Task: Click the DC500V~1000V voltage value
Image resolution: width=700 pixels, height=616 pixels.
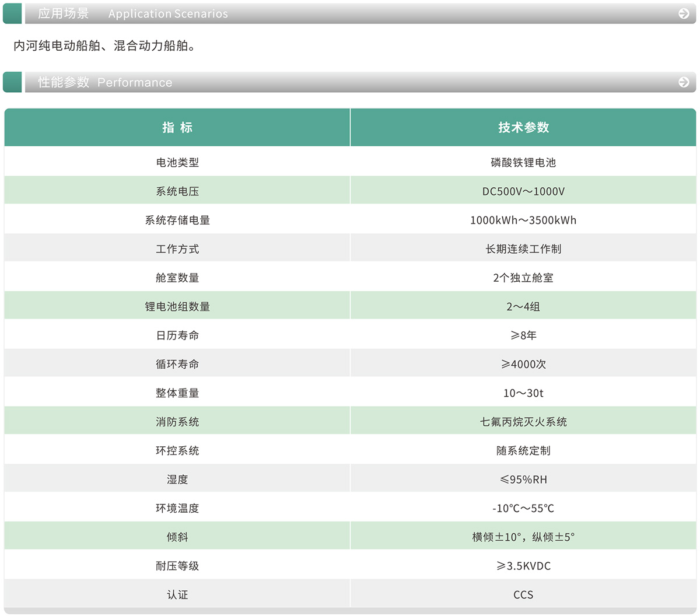Action: (x=523, y=191)
